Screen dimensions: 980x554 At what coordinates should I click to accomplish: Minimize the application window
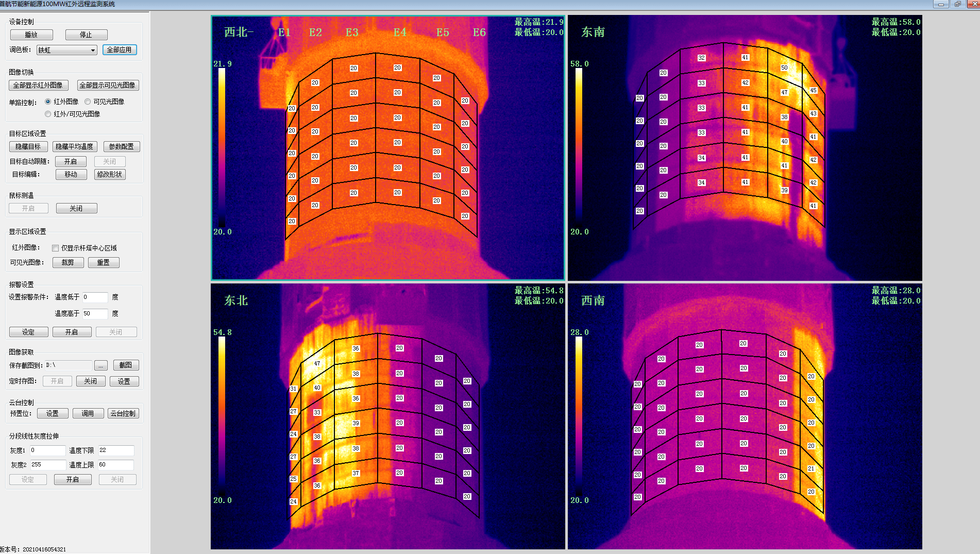[941, 4]
